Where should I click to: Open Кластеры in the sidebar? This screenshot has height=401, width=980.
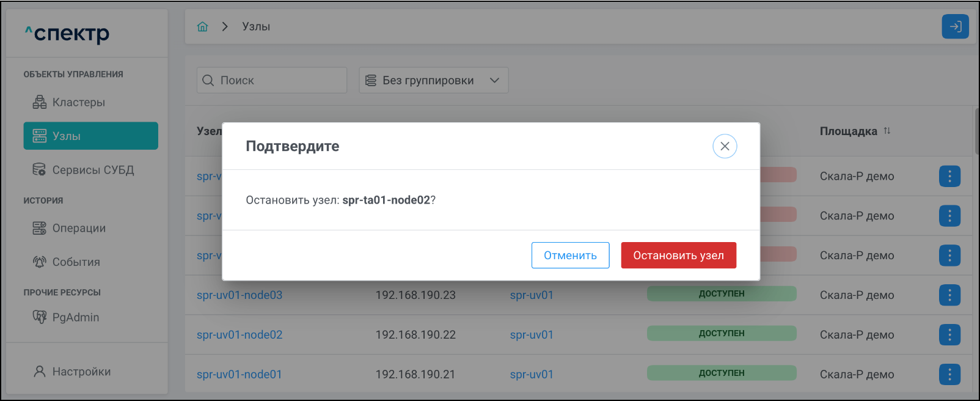78,102
